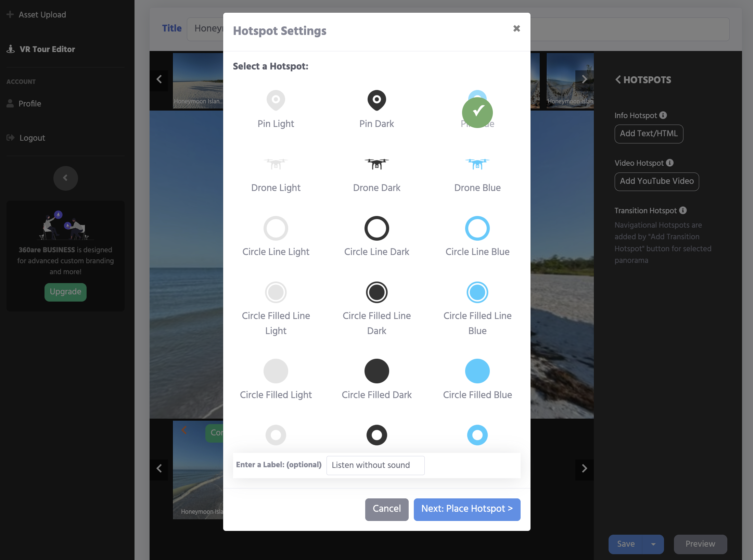Pick Circle Filled Line Dark icon
The width and height of the screenshot is (753, 560).
pyautogui.click(x=376, y=292)
